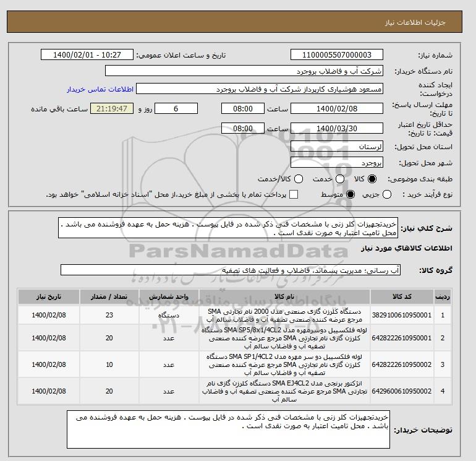Click the buyer notes text area
The image size is (476, 461).
coord(228,429)
